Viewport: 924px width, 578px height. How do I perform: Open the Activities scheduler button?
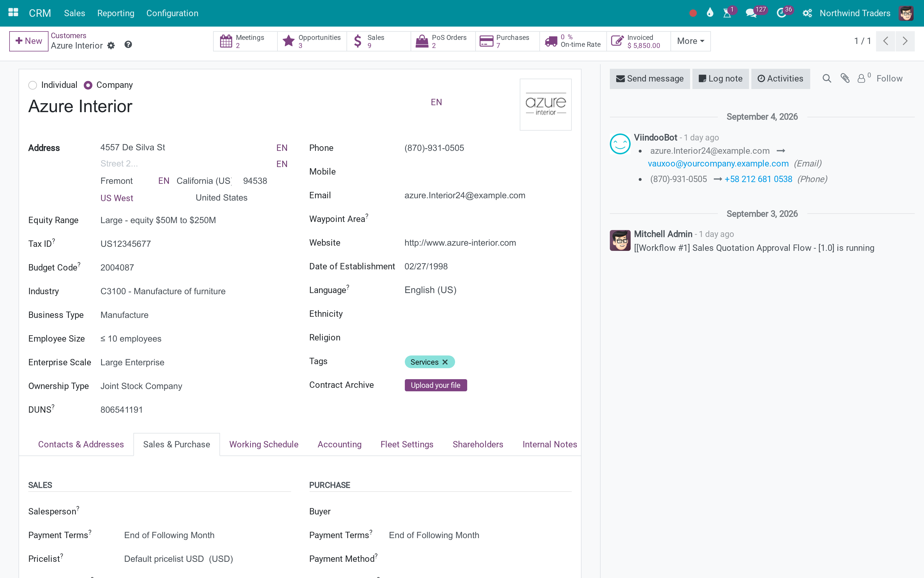[x=780, y=79]
